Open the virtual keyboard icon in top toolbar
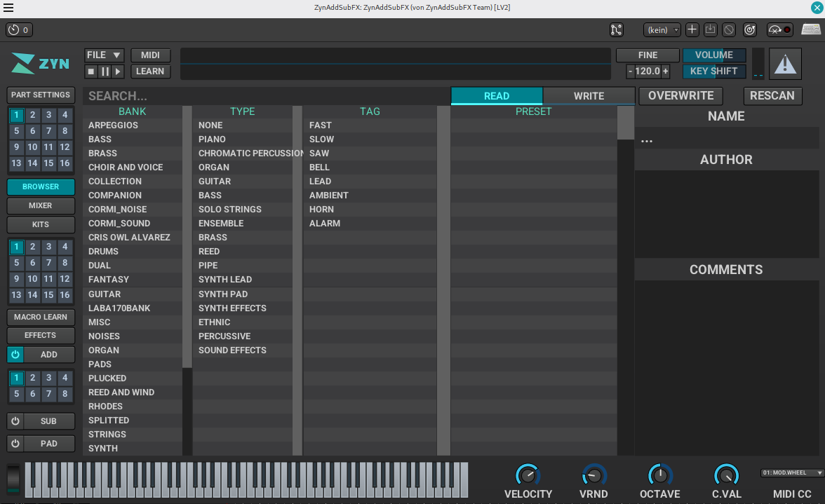 coord(811,29)
